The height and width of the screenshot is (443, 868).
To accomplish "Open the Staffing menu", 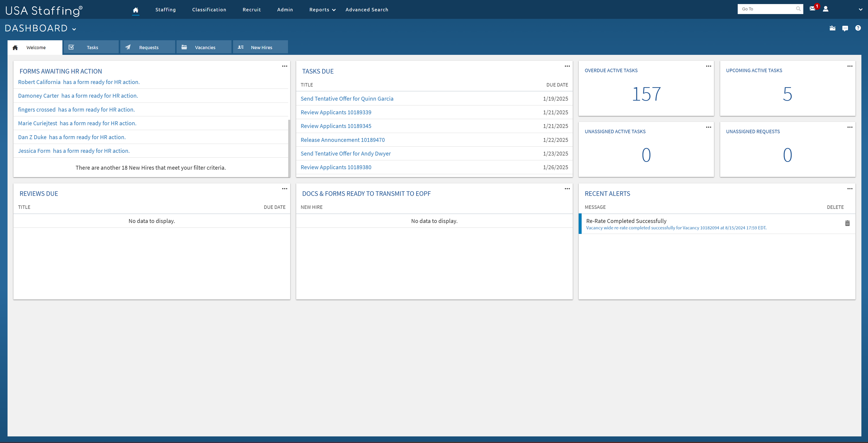I will [165, 10].
